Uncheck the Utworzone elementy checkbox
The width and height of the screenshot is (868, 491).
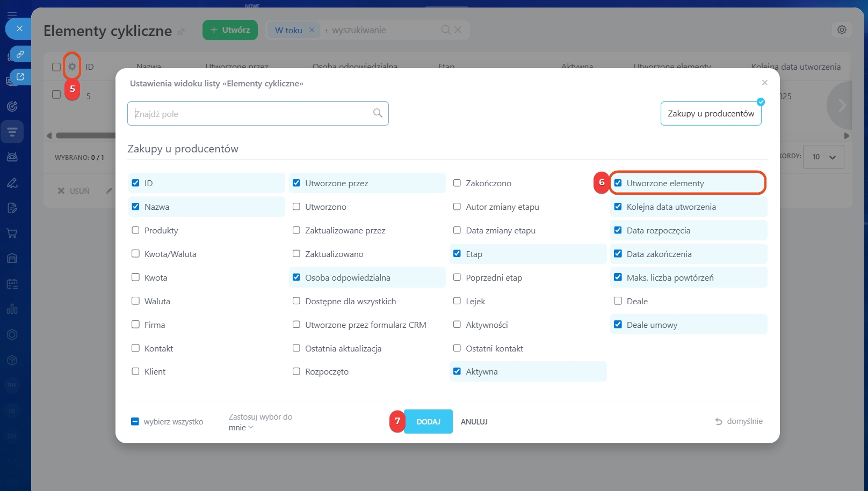pos(618,183)
